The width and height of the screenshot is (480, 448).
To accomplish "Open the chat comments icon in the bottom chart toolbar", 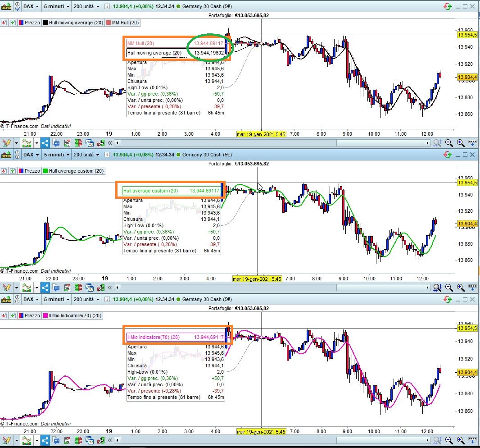I will click(56, 440).
